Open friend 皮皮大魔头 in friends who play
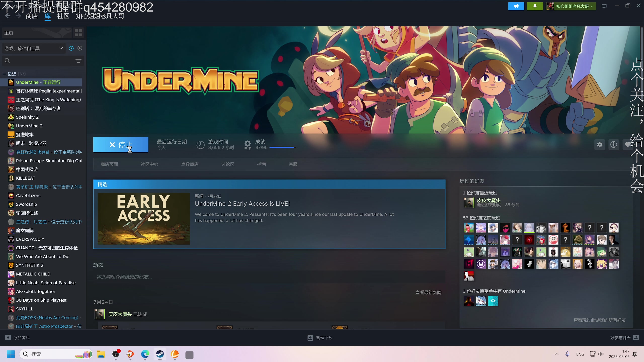 pyautogui.click(x=489, y=200)
